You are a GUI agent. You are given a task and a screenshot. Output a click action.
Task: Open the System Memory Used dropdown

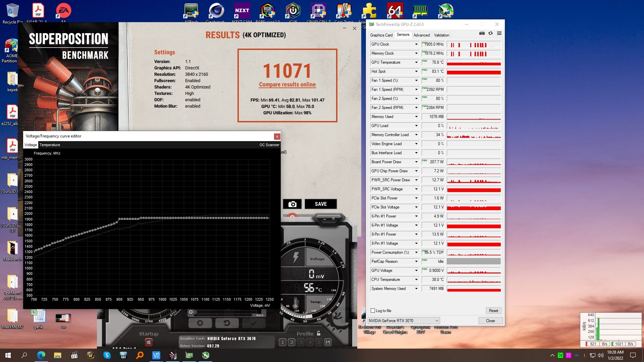tap(416, 289)
